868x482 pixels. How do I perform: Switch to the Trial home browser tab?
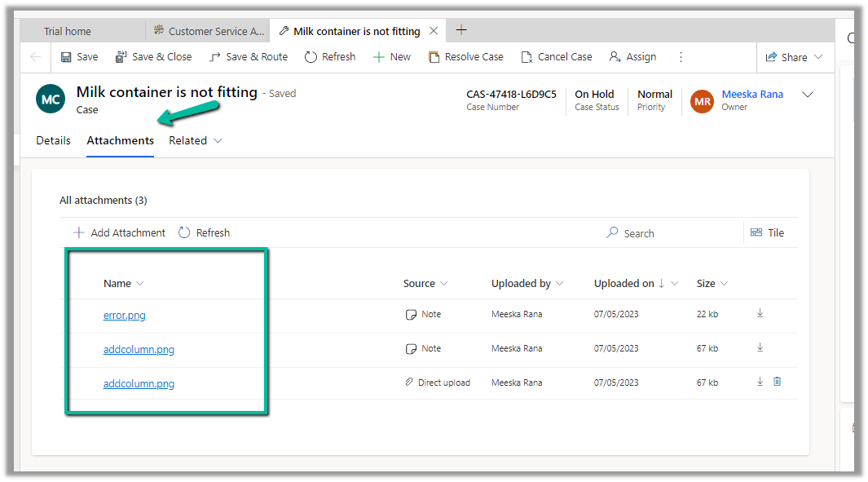click(x=68, y=32)
